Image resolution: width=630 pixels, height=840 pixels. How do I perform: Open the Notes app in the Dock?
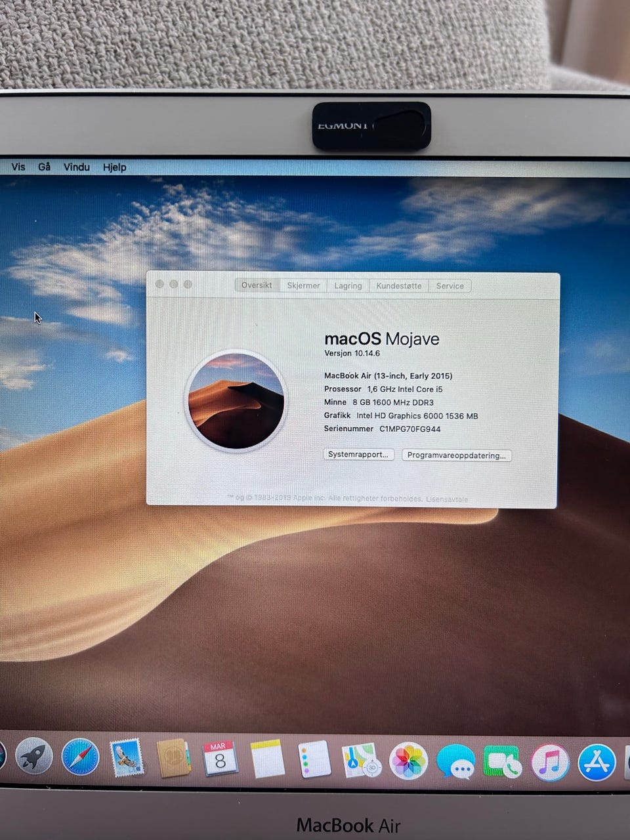(x=268, y=759)
